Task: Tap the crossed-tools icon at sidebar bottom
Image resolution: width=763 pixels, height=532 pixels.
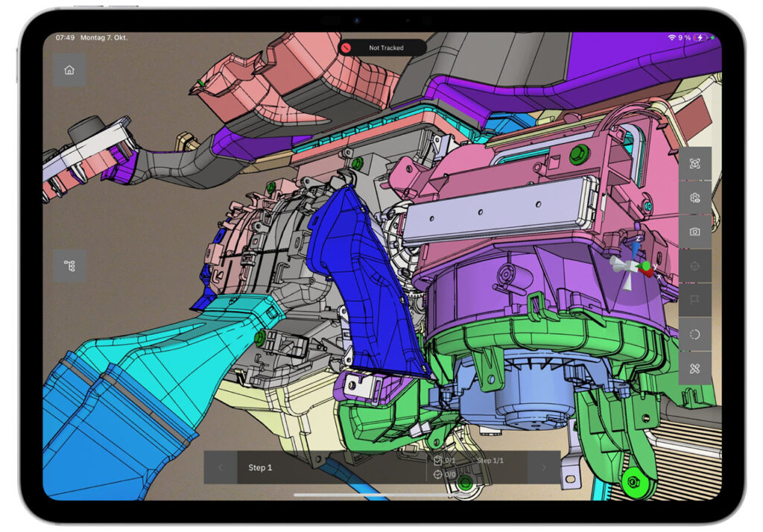Action: (694, 367)
